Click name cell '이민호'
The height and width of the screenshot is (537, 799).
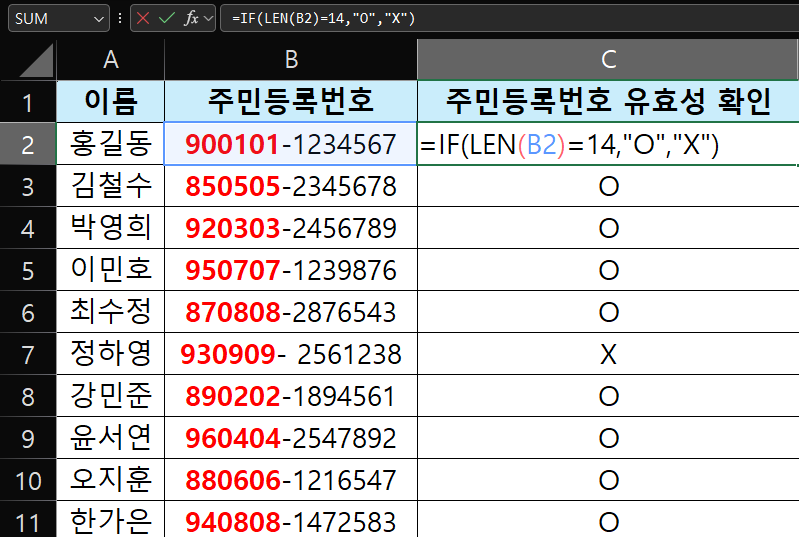tap(111, 270)
